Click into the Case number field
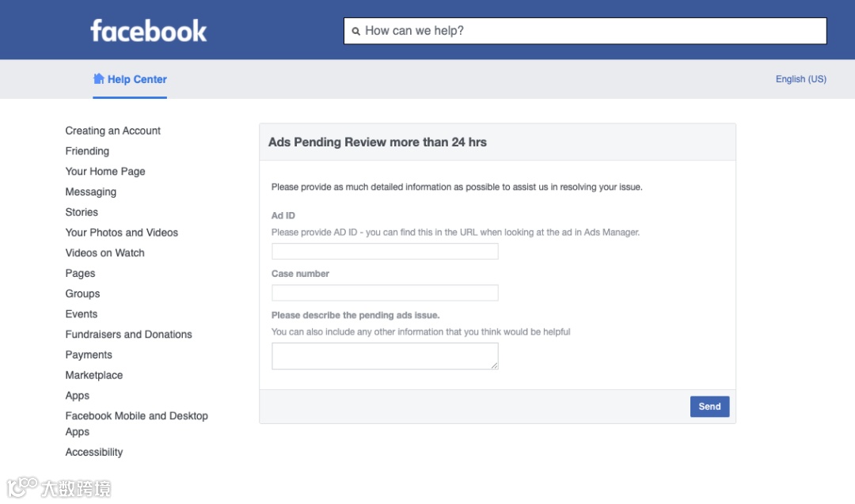Image resolution: width=855 pixels, height=504 pixels. tap(385, 293)
